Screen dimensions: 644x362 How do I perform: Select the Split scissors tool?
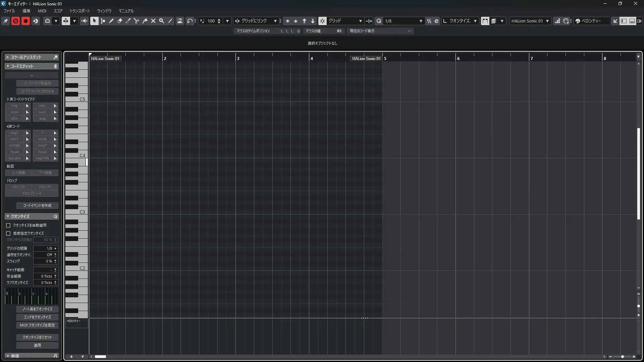[137, 21]
